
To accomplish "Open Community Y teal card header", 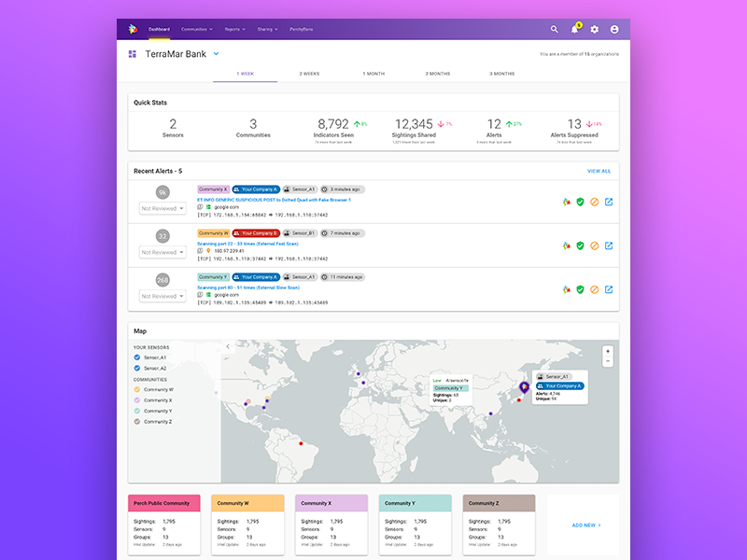I will pos(415,503).
